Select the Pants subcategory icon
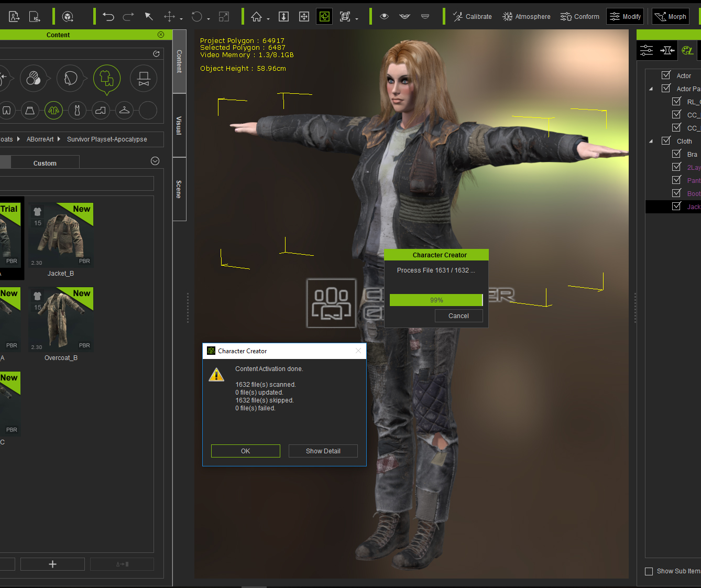Image resolution: width=701 pixels, height=588 pixels. 6,111
